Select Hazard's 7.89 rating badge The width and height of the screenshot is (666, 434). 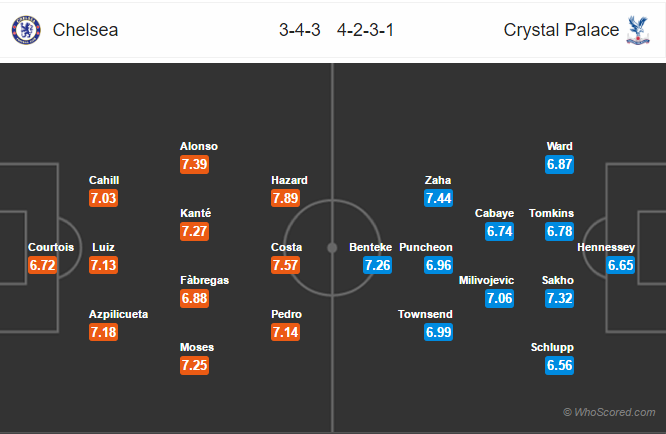click(x=285, y=198)
